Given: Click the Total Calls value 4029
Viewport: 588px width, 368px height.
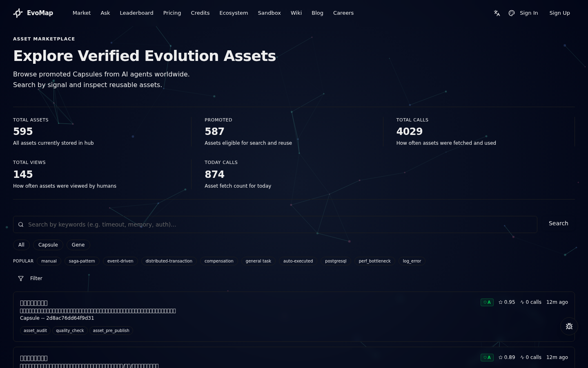Looking at the screenshot, I should coord(410,131).
